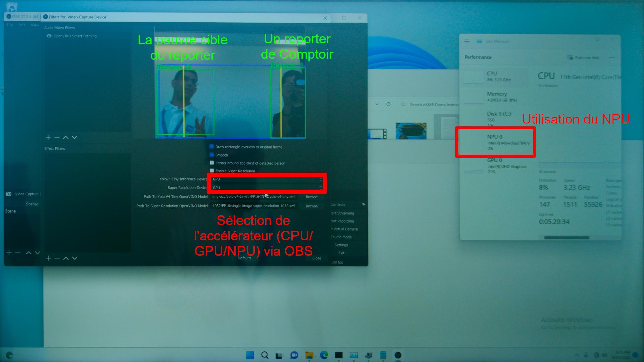644x362 pixels.
Task: Click the refresh icon in File Explorer
Action: pos(388,104)
